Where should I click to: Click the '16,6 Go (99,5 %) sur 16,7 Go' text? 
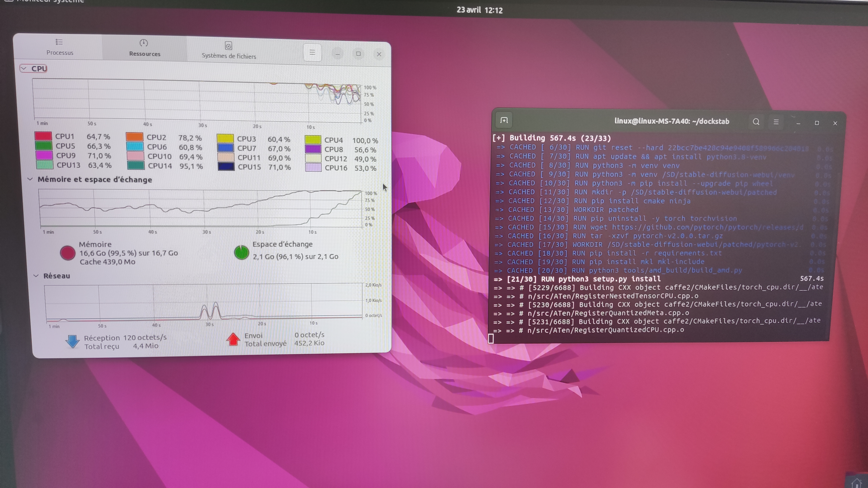click(128, 253)
